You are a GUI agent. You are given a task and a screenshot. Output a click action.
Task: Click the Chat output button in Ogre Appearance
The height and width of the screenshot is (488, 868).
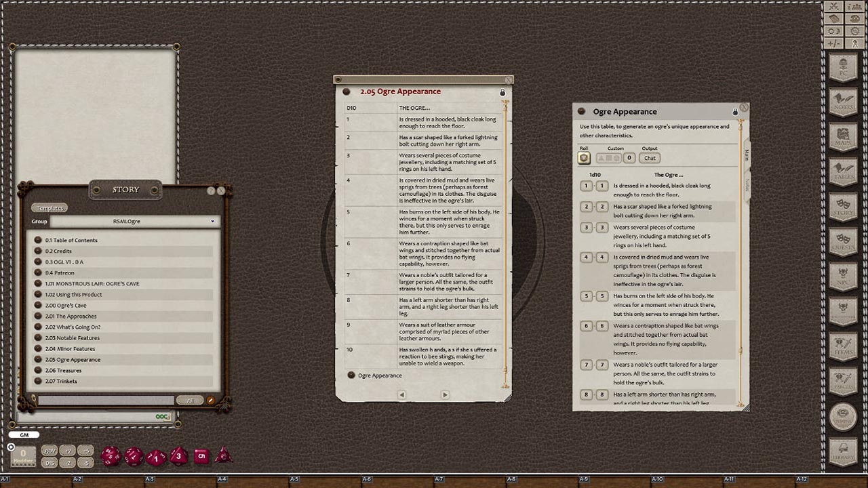pos(649,158)
